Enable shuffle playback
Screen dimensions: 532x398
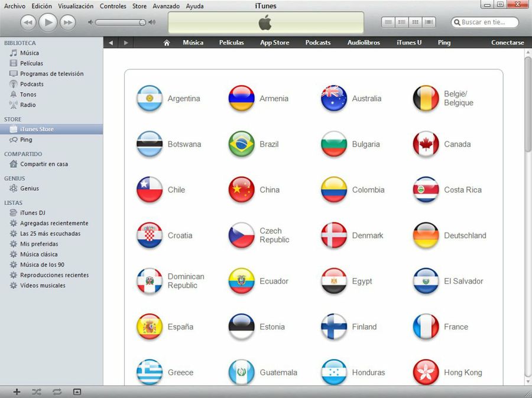[37, 391]
